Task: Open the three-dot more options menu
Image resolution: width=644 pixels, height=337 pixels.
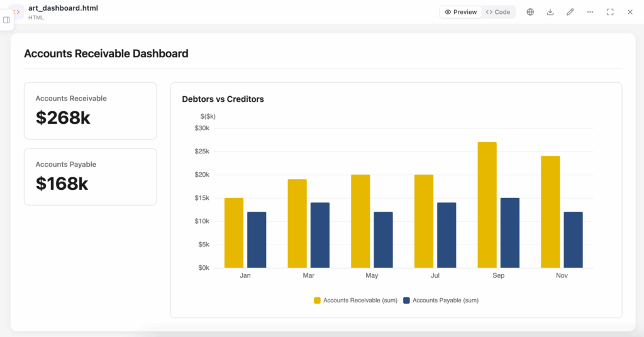Action: pos(590,12)
